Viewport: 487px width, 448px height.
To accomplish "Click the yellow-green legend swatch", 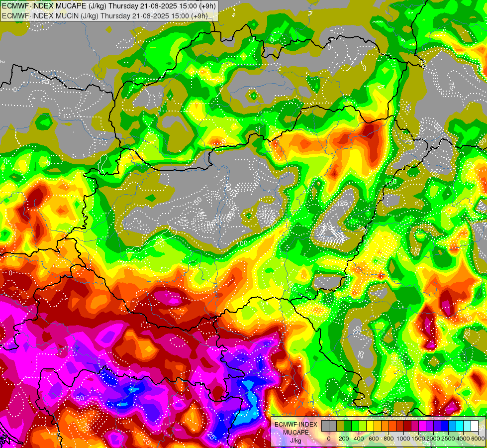I will coord(363,426).
